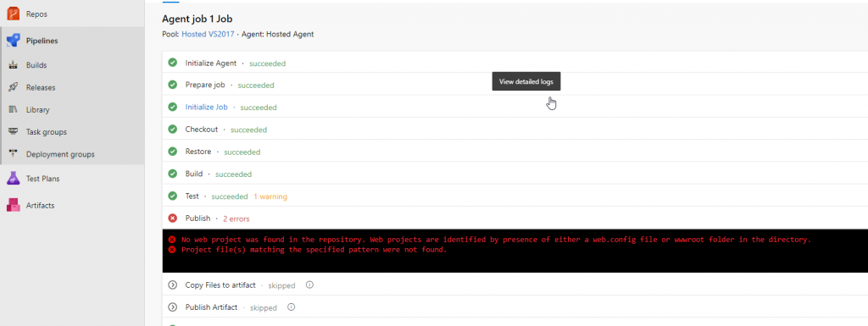This screenshot has height=326, width=868.
Task: Click skipped icon beside Publish Artifact
Action: (173, 307)
